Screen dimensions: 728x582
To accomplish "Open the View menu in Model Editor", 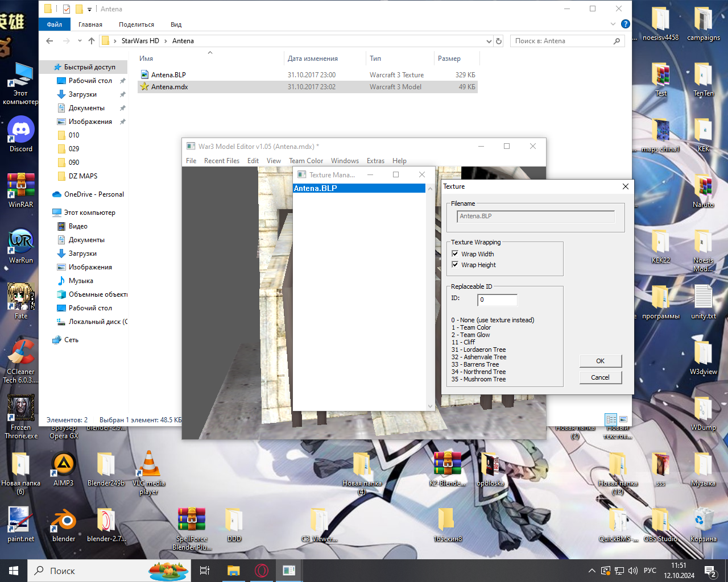I will [274, 161].
